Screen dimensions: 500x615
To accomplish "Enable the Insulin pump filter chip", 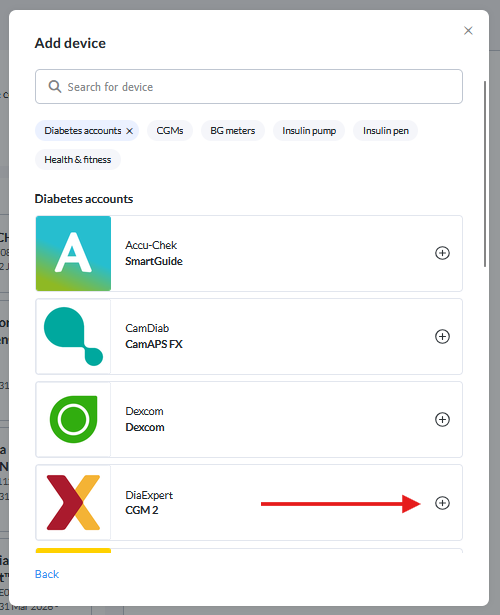I will click(x=309, y=131).
